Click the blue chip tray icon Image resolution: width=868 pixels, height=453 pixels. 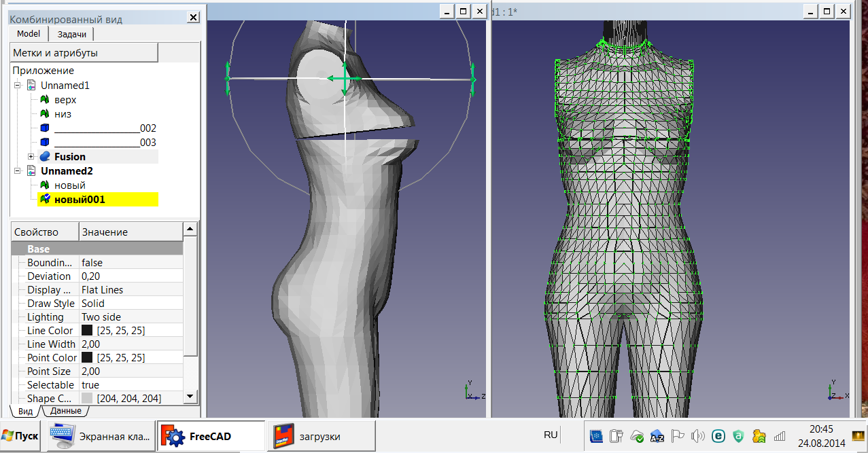coord(596,436)
